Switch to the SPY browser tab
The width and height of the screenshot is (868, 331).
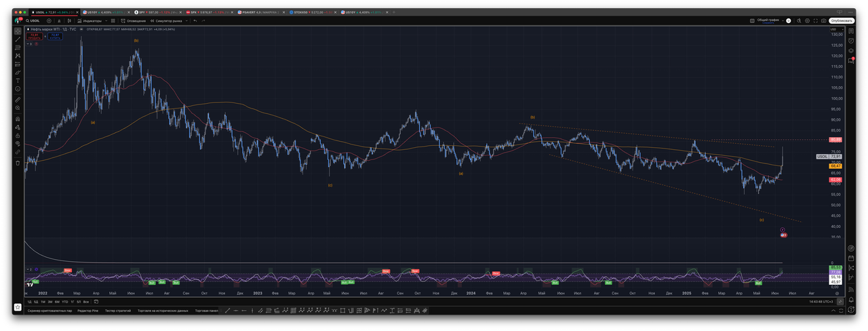click(157, 12)
